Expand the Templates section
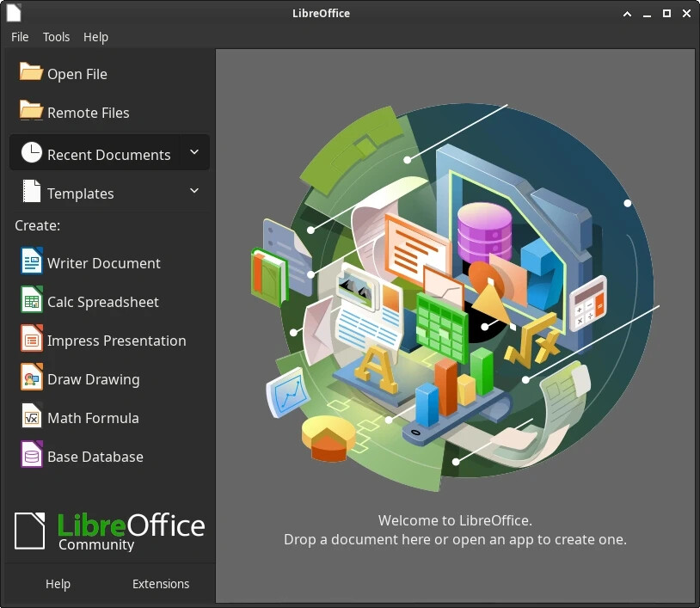Viewport: 700px width, 608px height. pyautogui.click(x=194, y=190)
